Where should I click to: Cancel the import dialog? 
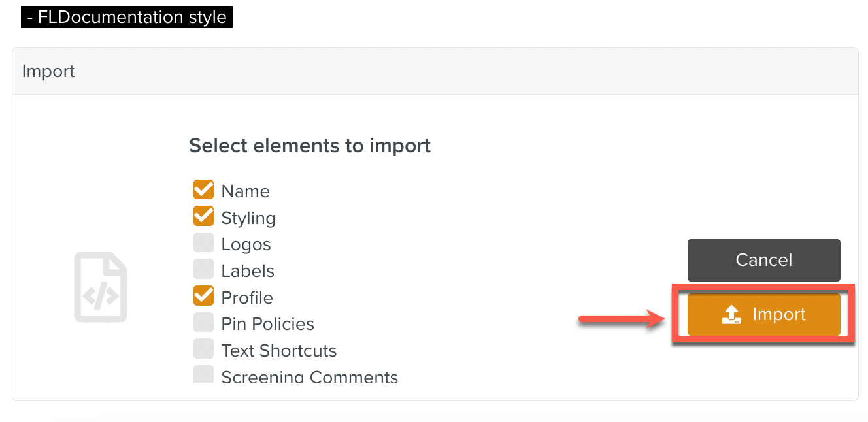point(763,260)
